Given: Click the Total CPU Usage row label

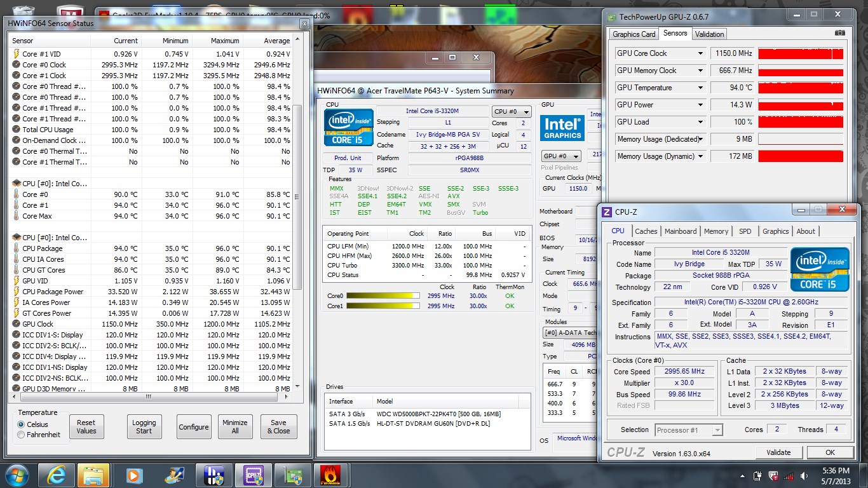Looking at the screenshot, I should pos(48,130).
